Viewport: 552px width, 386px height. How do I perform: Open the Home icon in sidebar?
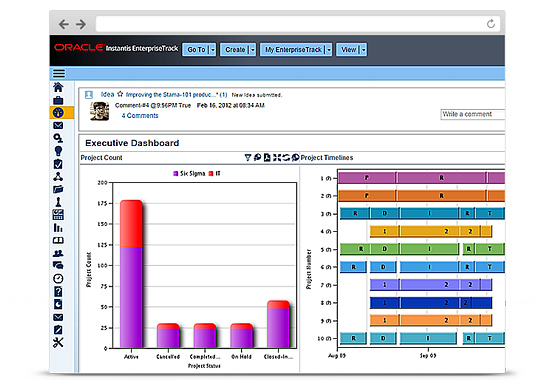(x=58, y=87)
